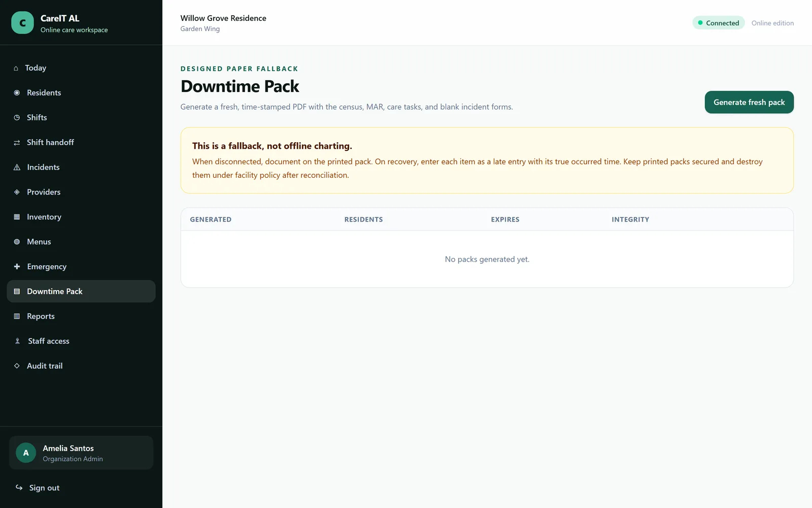Image resolution: width=812 pixels, height=508 pixels.
Task: Go to the Today page
Action: pos(81,68)
